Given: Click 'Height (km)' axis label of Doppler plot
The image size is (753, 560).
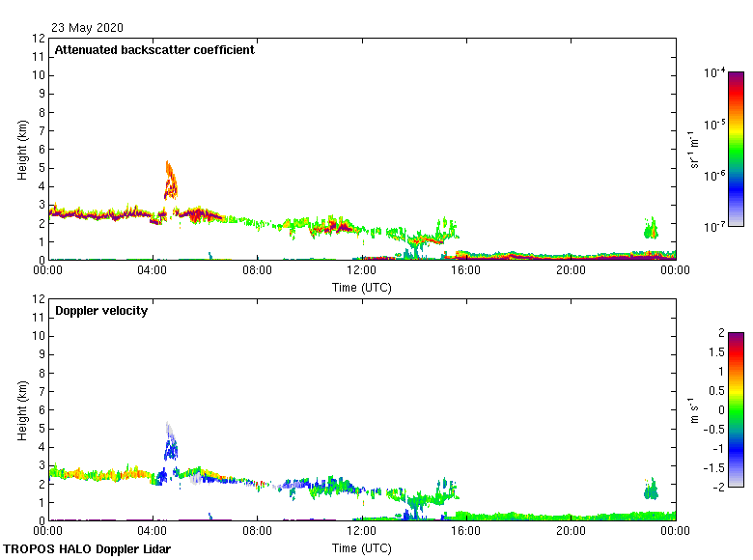Looking at the screenshot, I should 22,410.
